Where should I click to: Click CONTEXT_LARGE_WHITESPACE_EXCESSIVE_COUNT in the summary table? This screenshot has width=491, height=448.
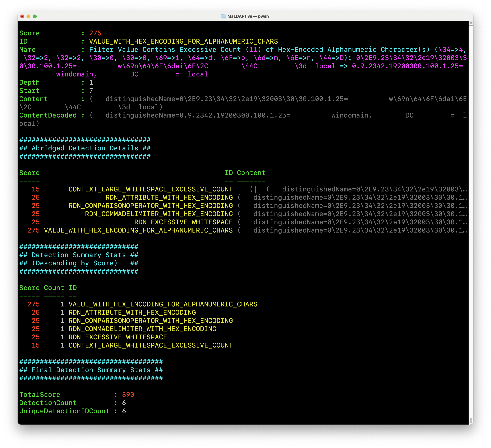pos(151,345)
